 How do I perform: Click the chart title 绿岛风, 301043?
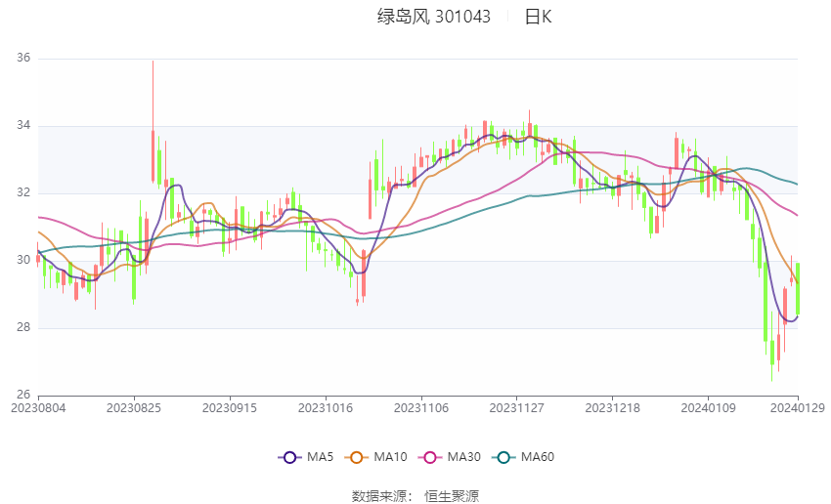(x=433, y=17)
